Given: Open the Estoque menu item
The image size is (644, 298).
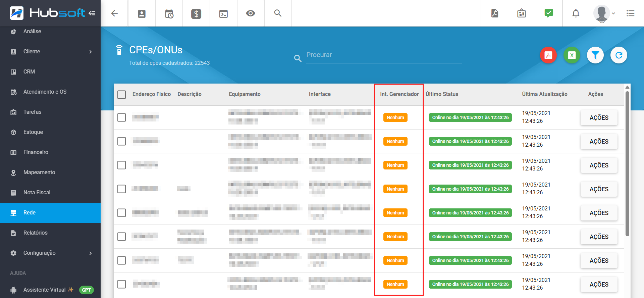Looking at the screenshot, I should [x=33, y=132].
